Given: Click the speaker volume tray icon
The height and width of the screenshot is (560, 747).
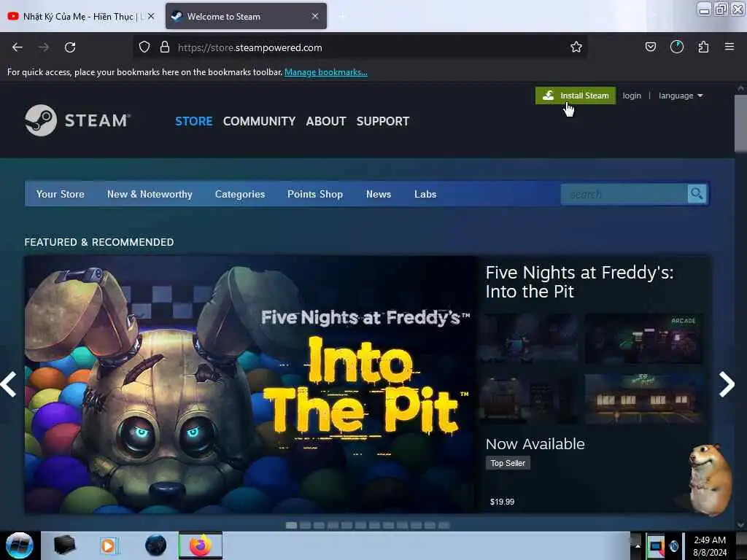Looking at the screenshot, I should [673, 546].
